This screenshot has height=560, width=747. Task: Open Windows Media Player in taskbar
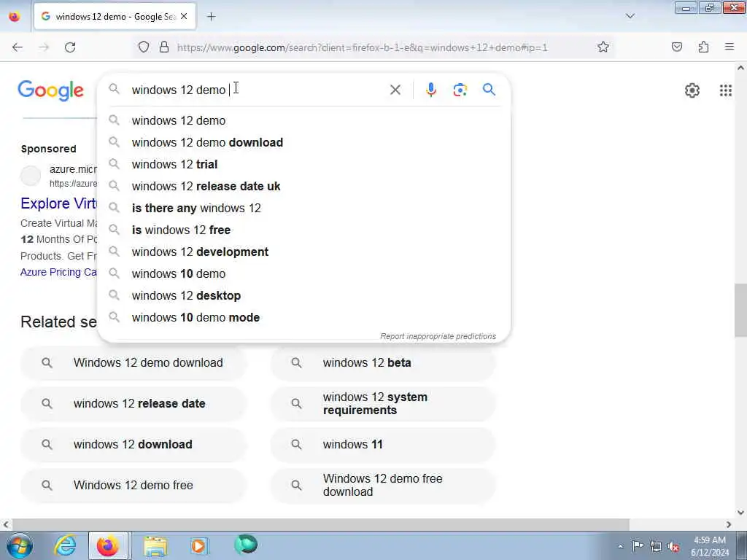(199, 545)
